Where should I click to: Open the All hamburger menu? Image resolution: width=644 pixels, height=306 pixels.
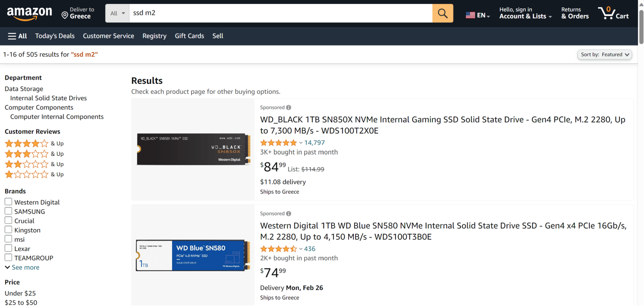[x=17, y=36]
